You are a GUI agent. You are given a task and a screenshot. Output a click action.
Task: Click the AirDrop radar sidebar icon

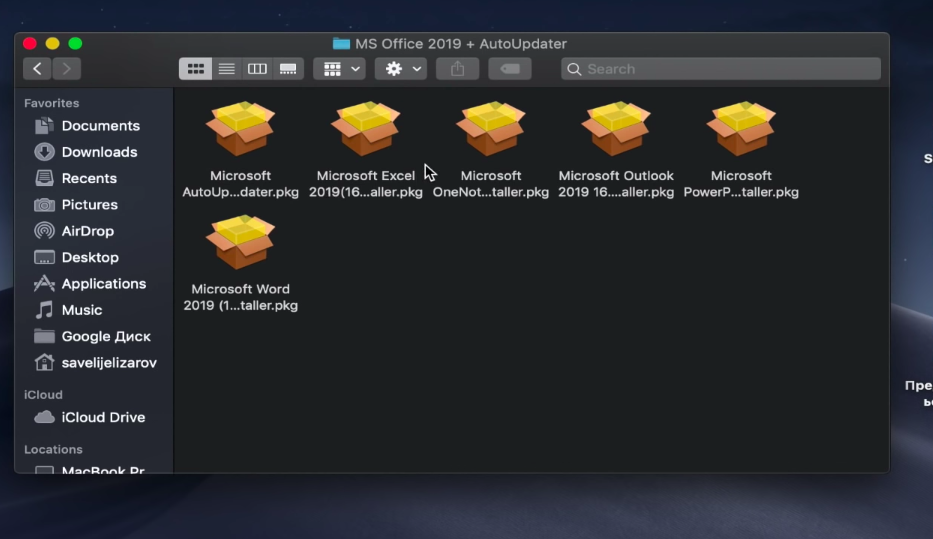[44, 231]
